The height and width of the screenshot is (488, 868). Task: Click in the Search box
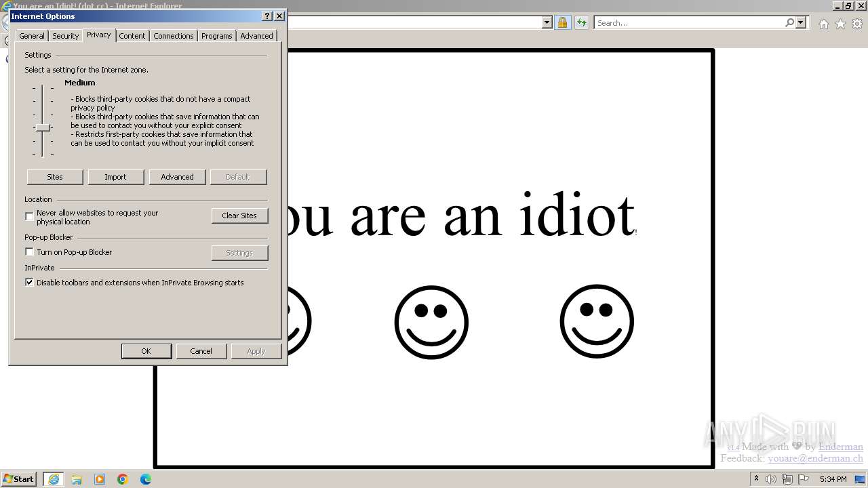click(689, 22)
